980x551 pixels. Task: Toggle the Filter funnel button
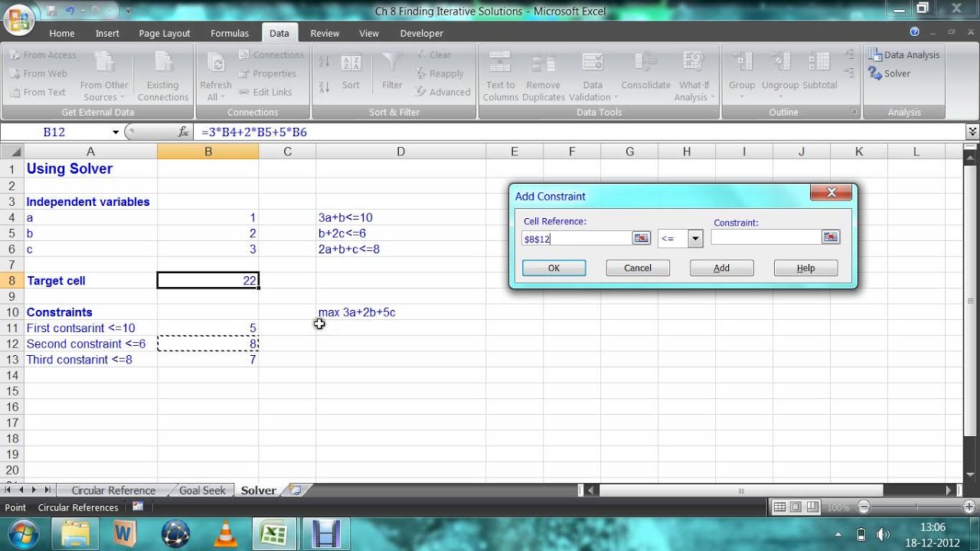[392, 73]
